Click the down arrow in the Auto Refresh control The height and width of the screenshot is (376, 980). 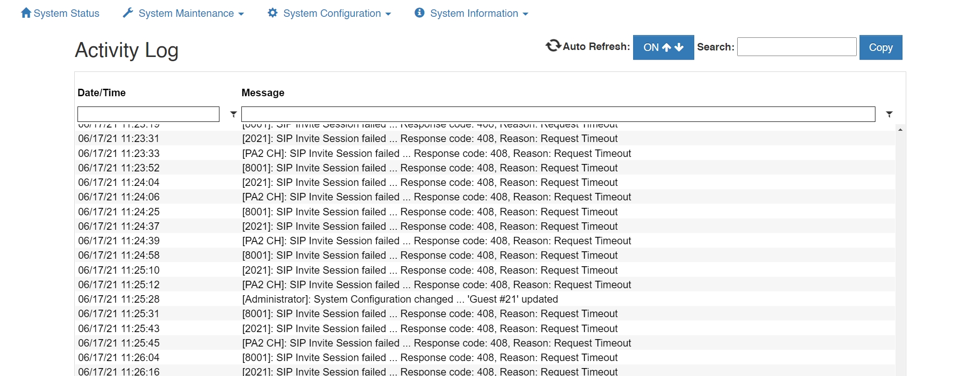680,48
